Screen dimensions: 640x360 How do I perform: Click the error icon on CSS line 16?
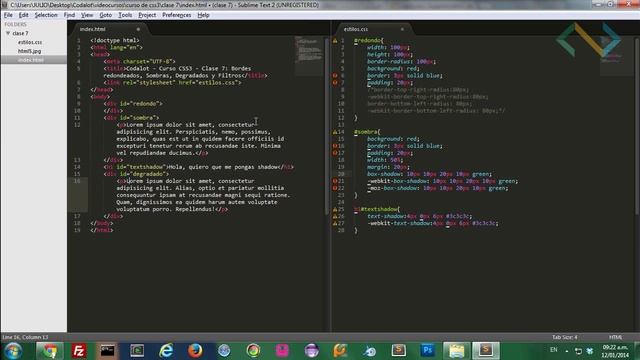pos(335,146)
